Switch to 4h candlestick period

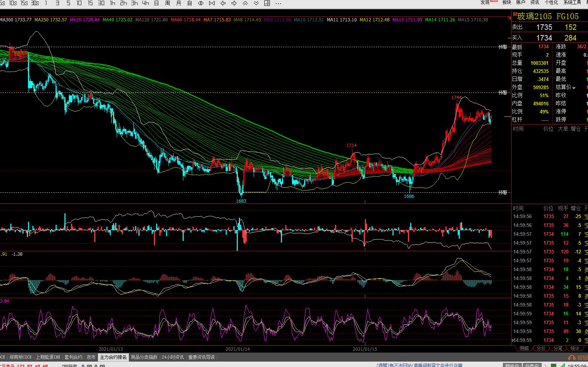pyautogui.click(x=145, y=3)
